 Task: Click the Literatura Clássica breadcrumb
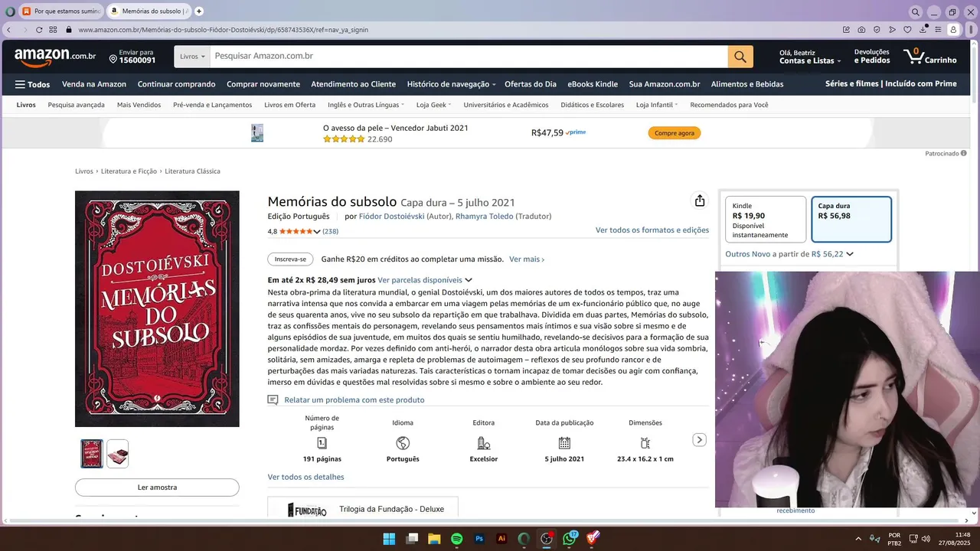pos(192,171)
